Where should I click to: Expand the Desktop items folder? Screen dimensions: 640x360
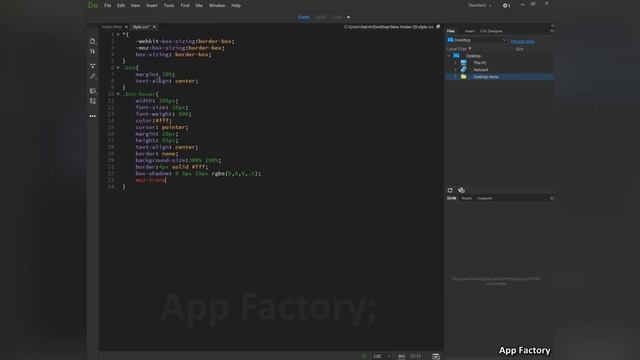coord(456,77)
